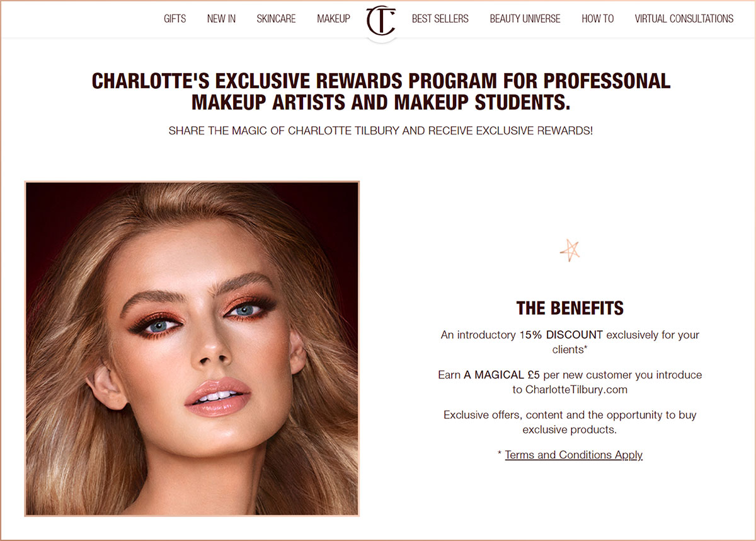This screenshot has width=756, height=541.
Task: Open the New In menu
Action: (221, 19)
